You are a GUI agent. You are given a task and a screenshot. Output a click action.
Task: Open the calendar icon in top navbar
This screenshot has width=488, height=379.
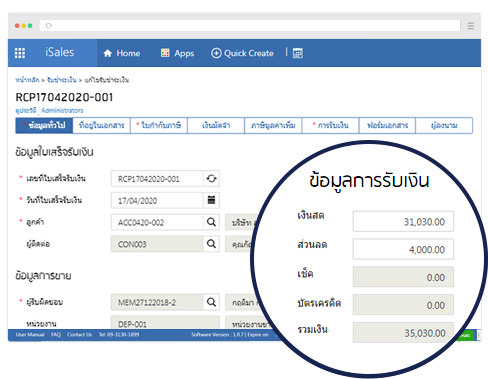[x=298, y=53]
